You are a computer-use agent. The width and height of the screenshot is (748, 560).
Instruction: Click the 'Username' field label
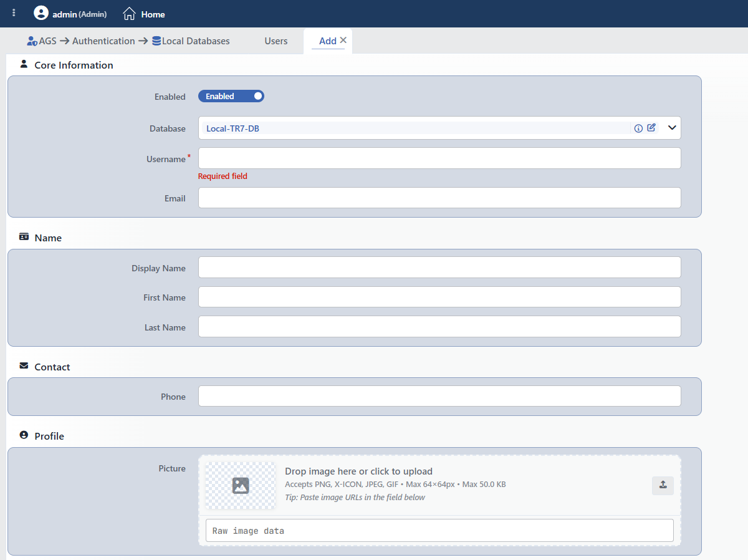click(166, 159)
